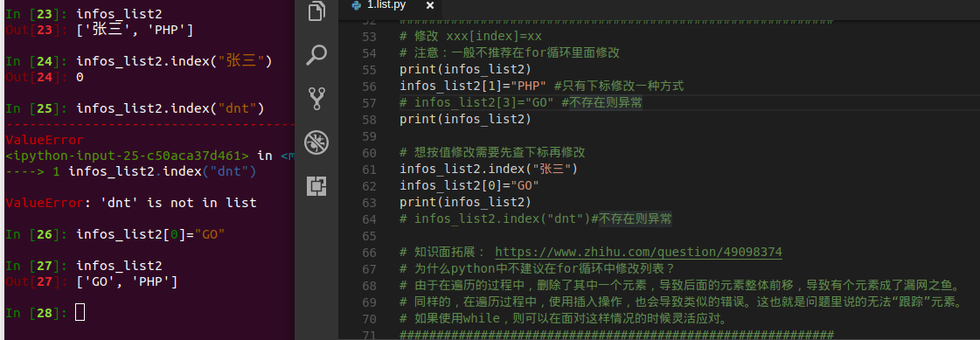
Task: Click comment '# 想按值修改需要先查下标再修改'
Action: pyautogui.click(x=492, y=152)
